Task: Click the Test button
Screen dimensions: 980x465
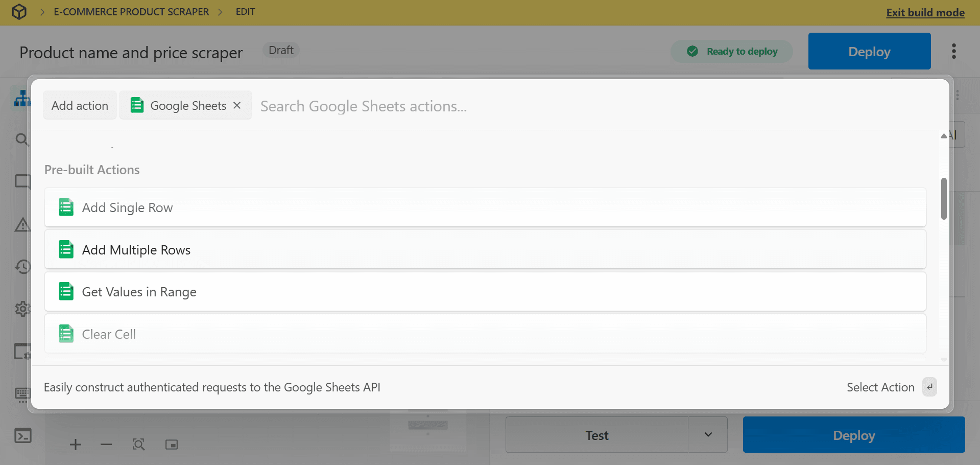Action: click(596, 435)
